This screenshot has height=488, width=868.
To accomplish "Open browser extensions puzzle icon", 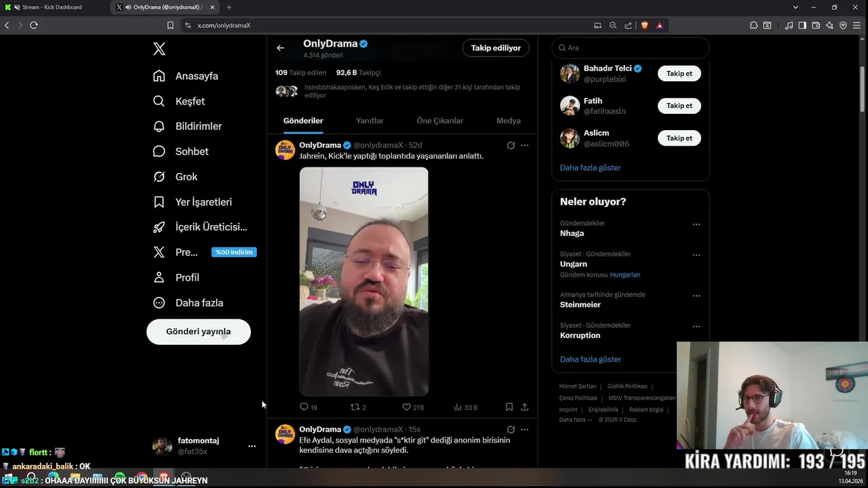I will 753,25.
